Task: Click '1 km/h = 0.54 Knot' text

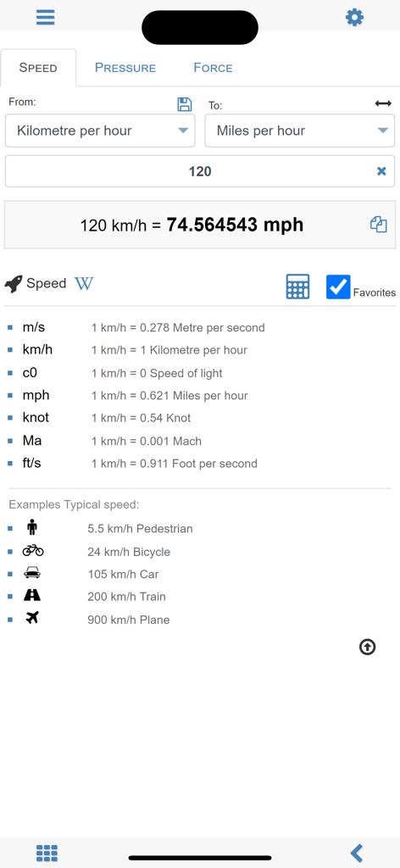Action: (x=141, y=418)
